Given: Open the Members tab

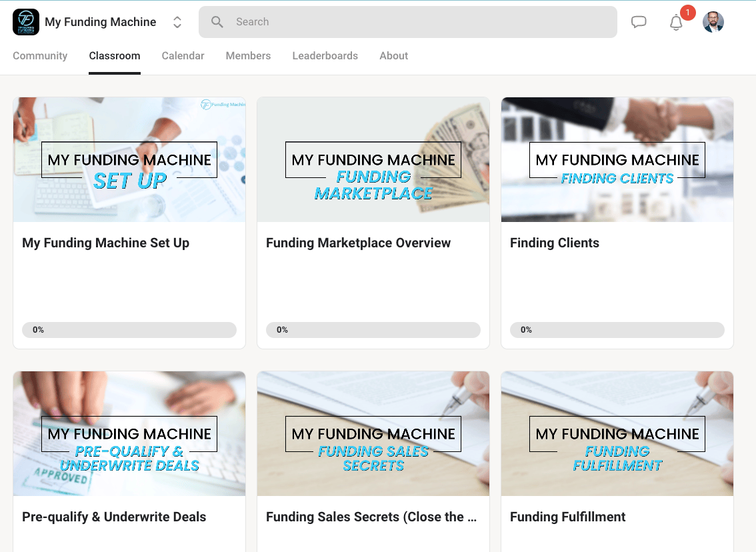Looking at the screenshot, I should tap(248, 55).
